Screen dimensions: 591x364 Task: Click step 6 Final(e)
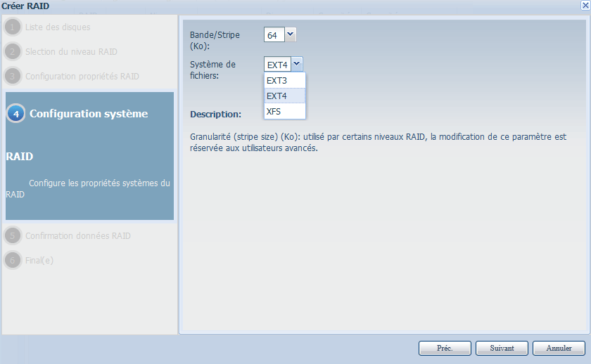point(39,260)
